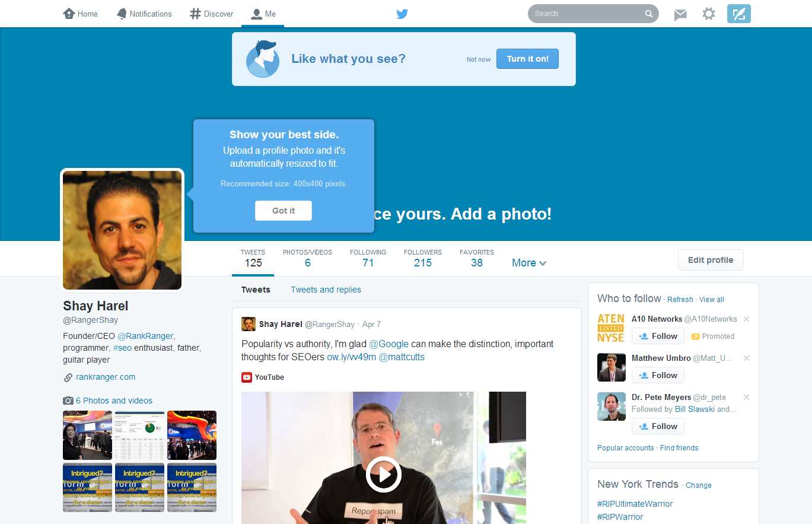Viewport: 812px width, 524px height.
Task: Open Favorites count
Action: click(477, 259)
